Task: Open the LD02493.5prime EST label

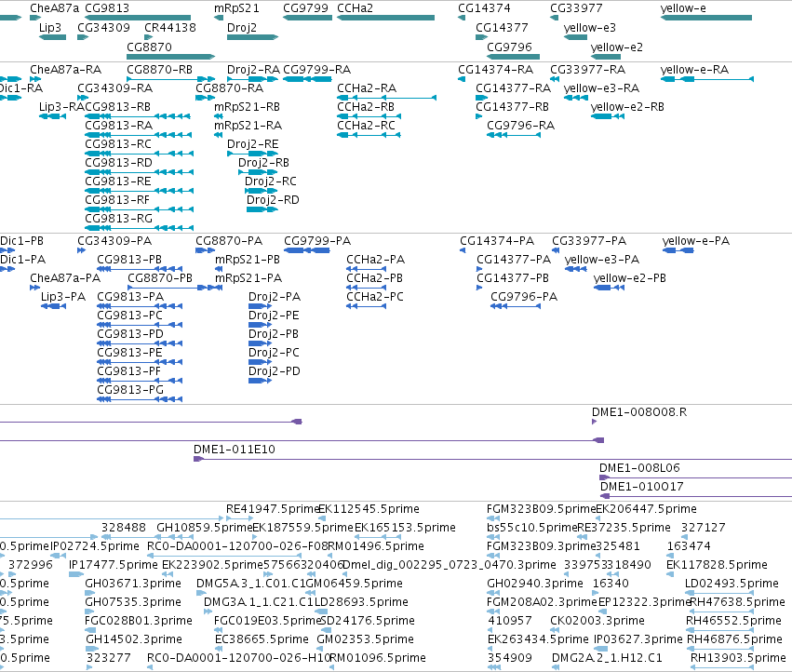Action: [x=732, y=583]
